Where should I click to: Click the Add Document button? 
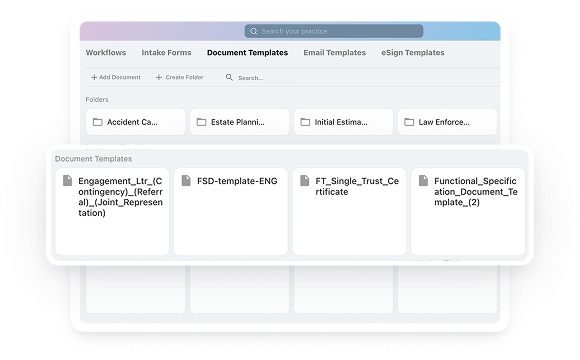[x=116, y=77]
